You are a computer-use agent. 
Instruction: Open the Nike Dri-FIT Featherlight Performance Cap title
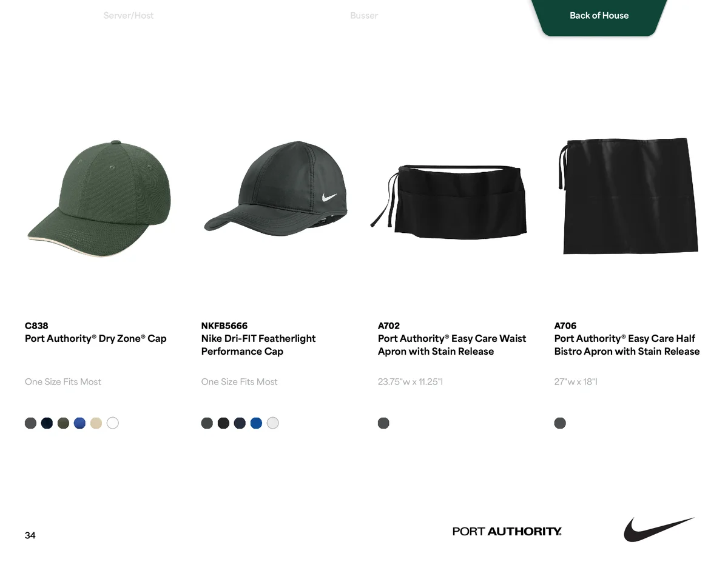tap(258, 345)
